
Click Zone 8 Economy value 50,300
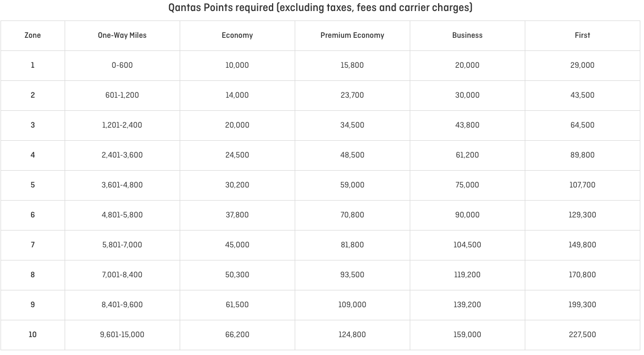237,275
